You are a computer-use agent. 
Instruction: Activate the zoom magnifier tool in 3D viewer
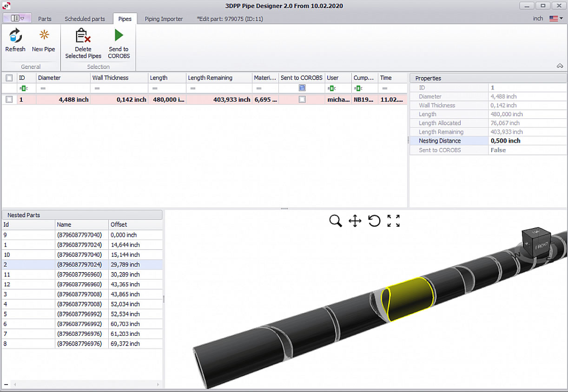point(335,221)
